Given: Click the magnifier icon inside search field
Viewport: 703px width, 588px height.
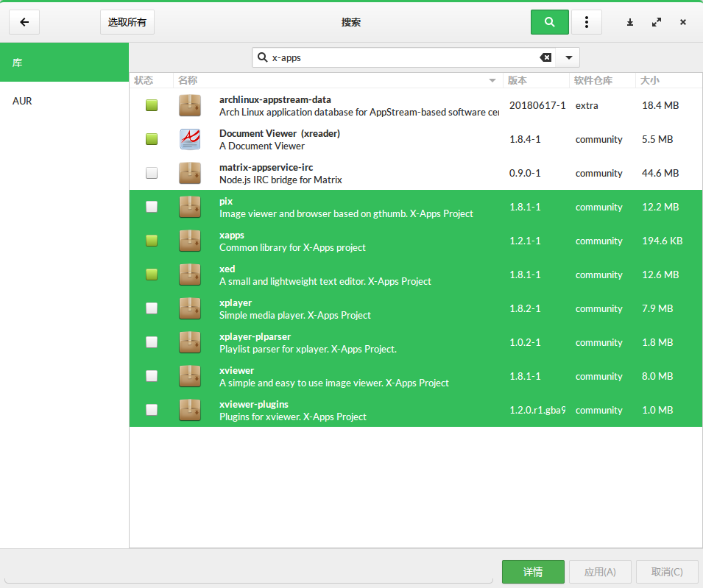Looking at the screenshot, I should click(x=263, y=57).
